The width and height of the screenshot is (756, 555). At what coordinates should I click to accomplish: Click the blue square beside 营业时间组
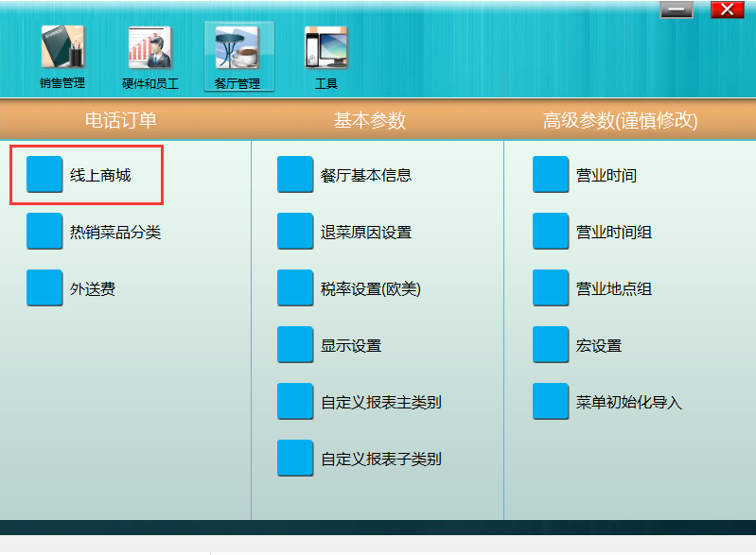[x=551, y=232]
